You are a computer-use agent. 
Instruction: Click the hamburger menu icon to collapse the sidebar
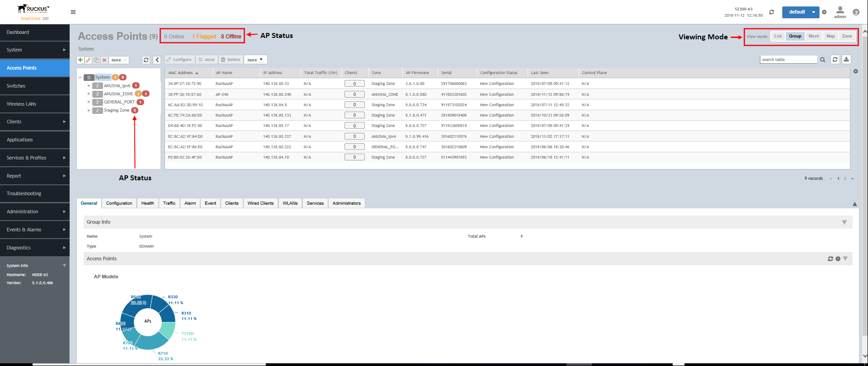(73, 12)
